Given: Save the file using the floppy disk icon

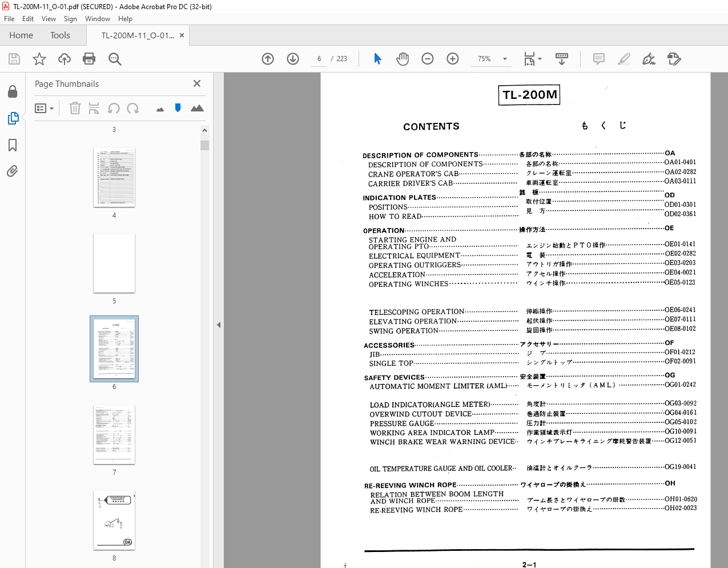Looking at the screenshot, I should pyautogui.click(x=14, y=59).
